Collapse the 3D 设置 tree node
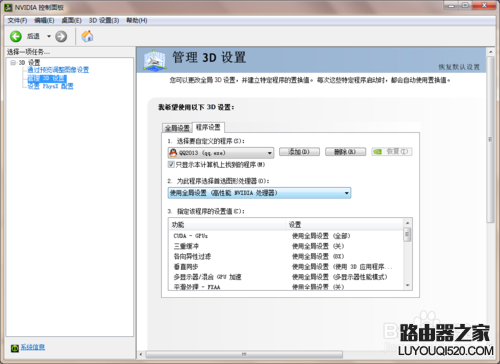The image size is (500, 364). (x=13, y=62)
